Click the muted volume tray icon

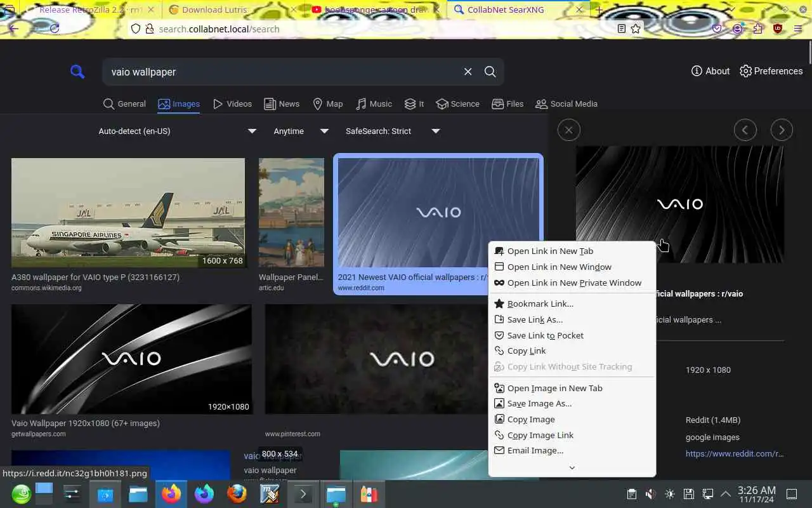[650, 493]
